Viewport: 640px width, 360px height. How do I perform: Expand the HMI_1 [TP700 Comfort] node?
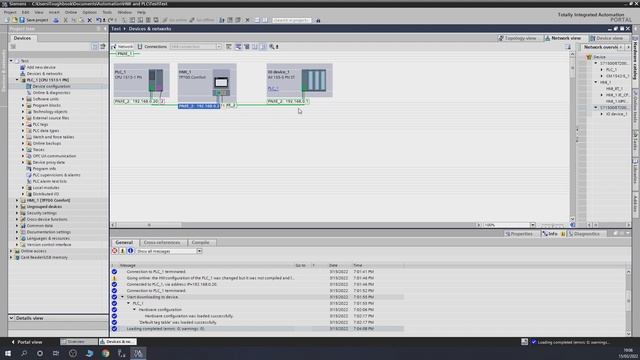click(18, 200)
